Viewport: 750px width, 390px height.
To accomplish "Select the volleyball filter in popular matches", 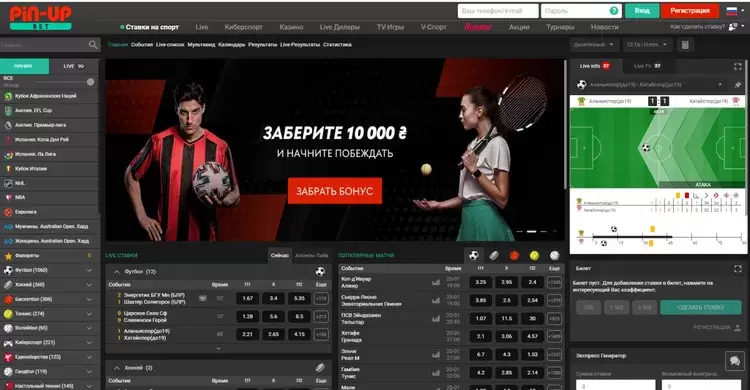I will (554, 256).
